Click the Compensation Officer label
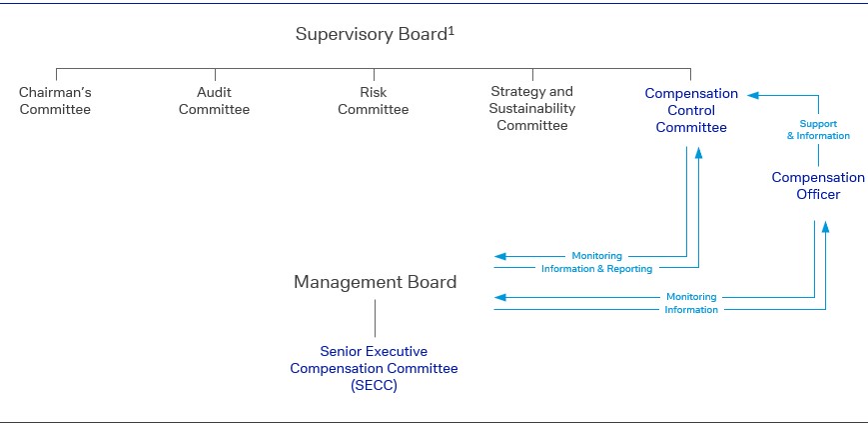 coord(818,186)
